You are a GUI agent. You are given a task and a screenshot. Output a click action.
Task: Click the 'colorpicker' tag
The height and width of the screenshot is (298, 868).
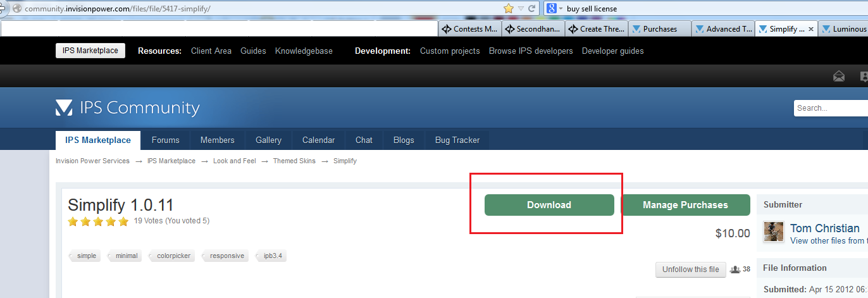tap(171, 256)
